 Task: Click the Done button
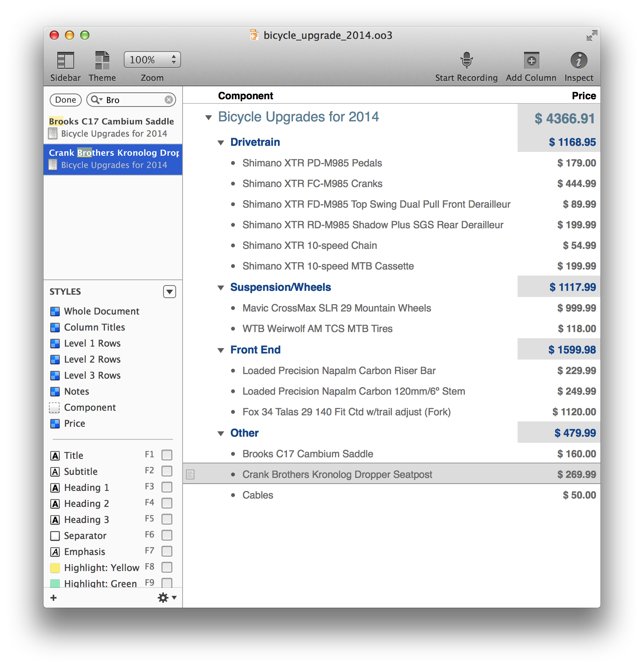click(x=66, y=100)
